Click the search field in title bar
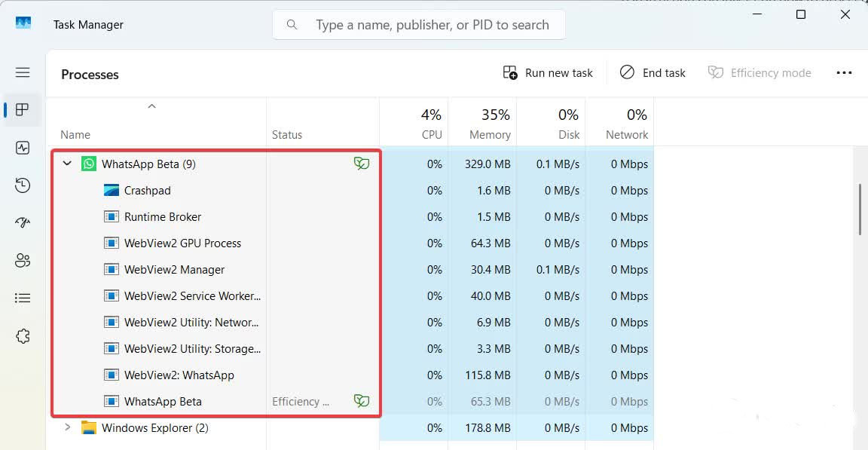Viewport: 868px width, 450px height. pyautogui.click(x=418, y=25)
